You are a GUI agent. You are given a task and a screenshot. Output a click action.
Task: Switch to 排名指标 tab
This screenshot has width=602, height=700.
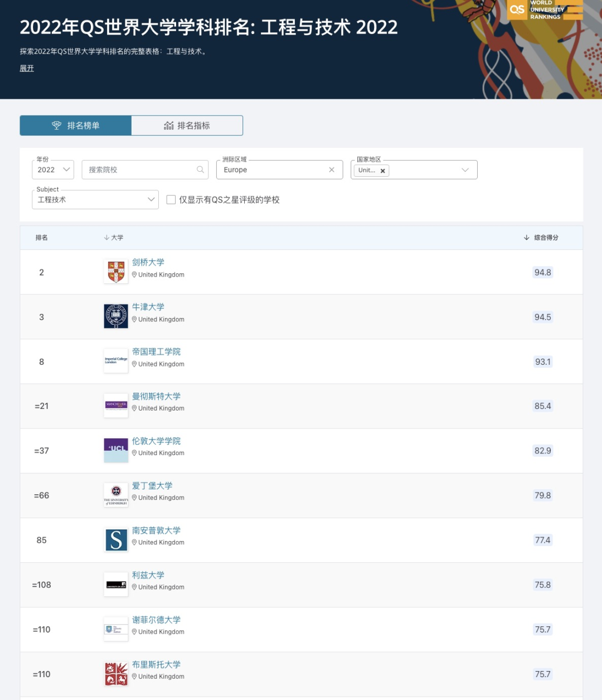[187, 125]
